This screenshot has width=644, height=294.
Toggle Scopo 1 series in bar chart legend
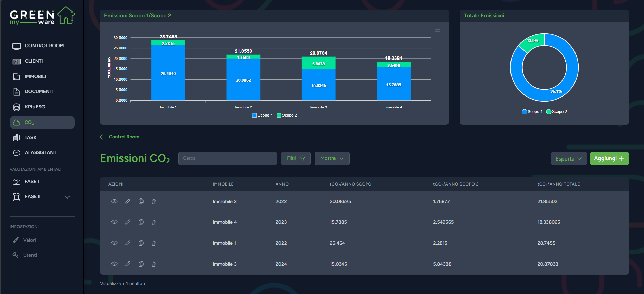click(x=262, y=115)
